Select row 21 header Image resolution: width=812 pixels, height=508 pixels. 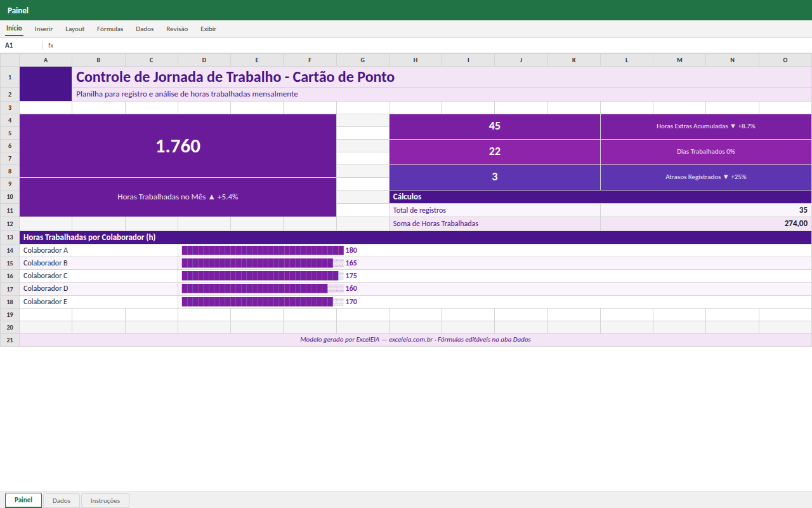(x=10, y=340)
